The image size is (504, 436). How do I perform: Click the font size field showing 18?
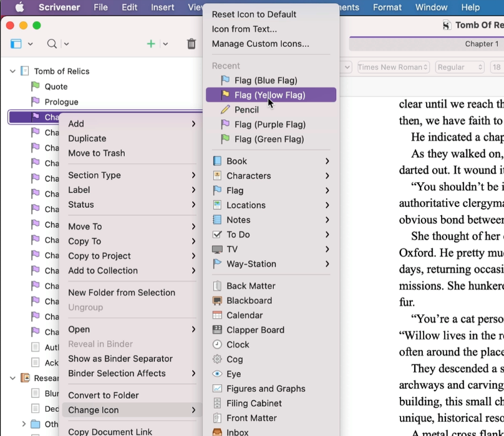tap(497, 67)
